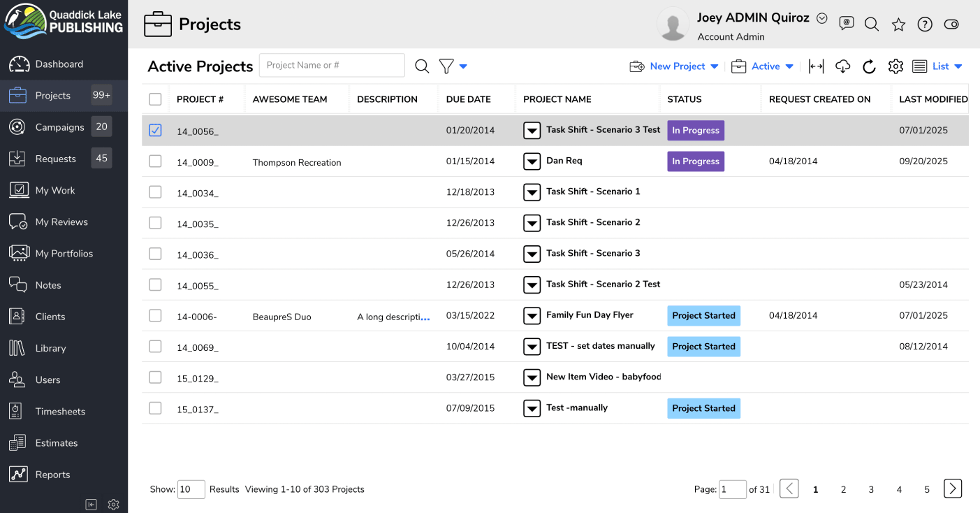Check the select-all checkbox in table header

155,99
